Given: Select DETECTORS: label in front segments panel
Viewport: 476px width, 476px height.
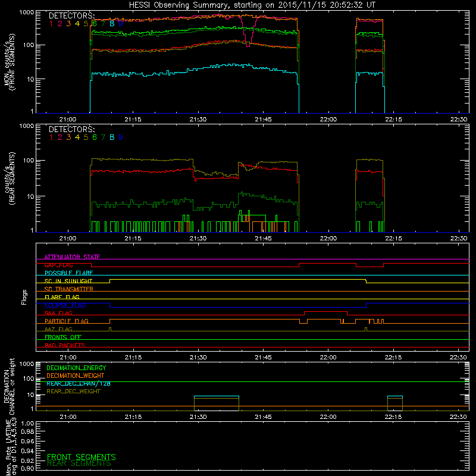Looking at the screenshot, I should pos(72,15).
